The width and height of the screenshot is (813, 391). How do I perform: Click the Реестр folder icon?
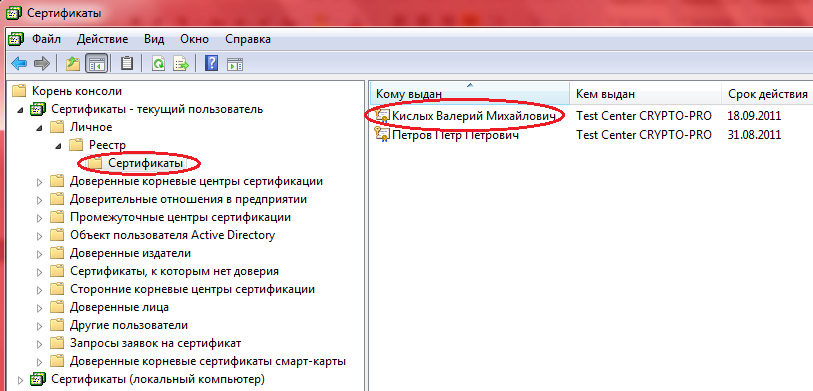tap(76, 145)
